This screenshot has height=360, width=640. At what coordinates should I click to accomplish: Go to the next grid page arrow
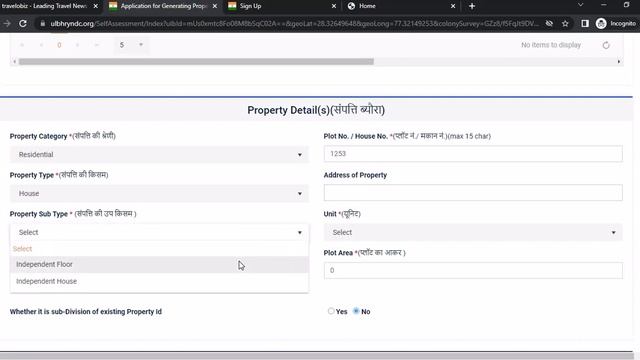78,45
